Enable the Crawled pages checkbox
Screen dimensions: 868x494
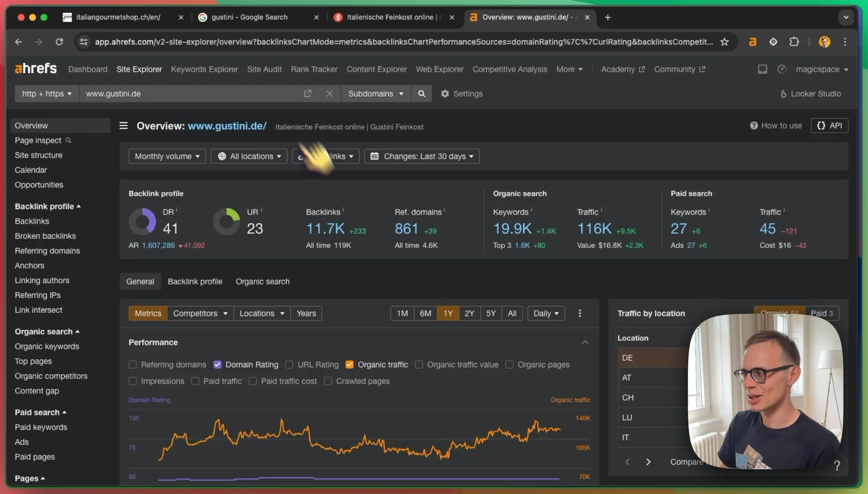pyautogui.click(x=328, y=381)
